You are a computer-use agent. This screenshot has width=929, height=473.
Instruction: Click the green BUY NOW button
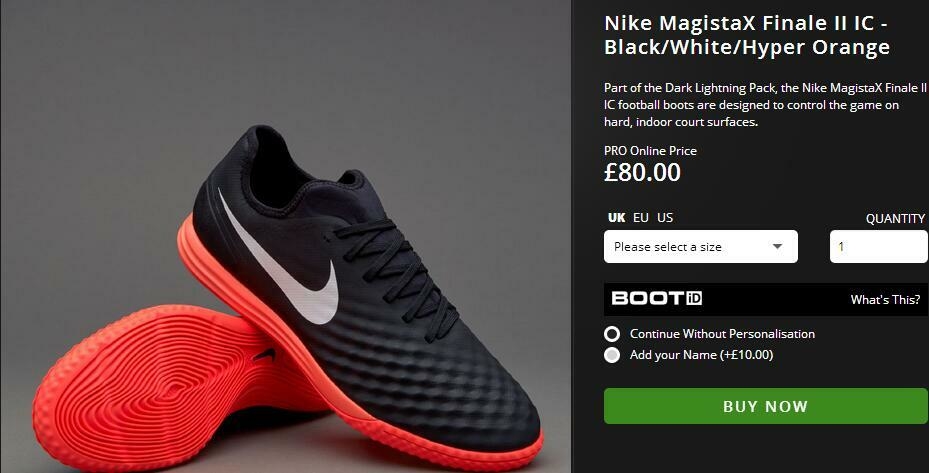pos(765,406)
